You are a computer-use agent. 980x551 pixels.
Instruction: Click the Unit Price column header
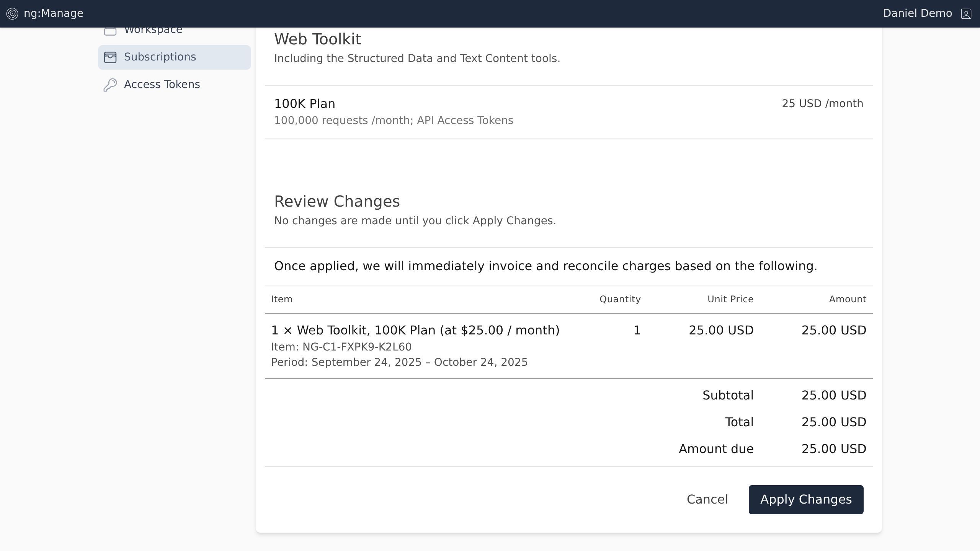[730, 299]
